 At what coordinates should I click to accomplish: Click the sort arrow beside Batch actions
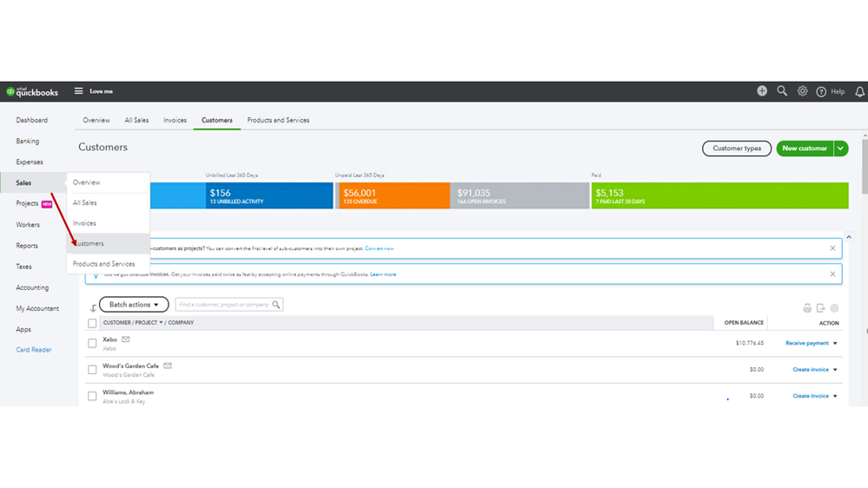pyautogui.click(x=93, y=308)
